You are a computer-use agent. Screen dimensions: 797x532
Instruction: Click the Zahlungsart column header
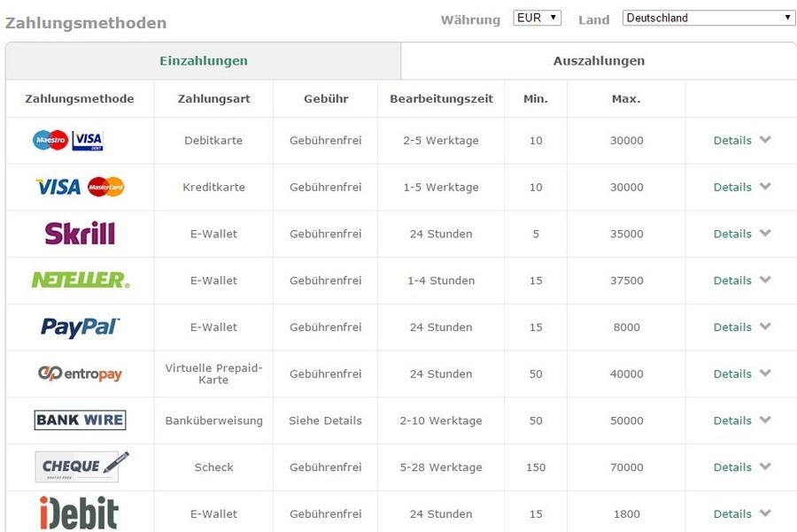(214, 99)
